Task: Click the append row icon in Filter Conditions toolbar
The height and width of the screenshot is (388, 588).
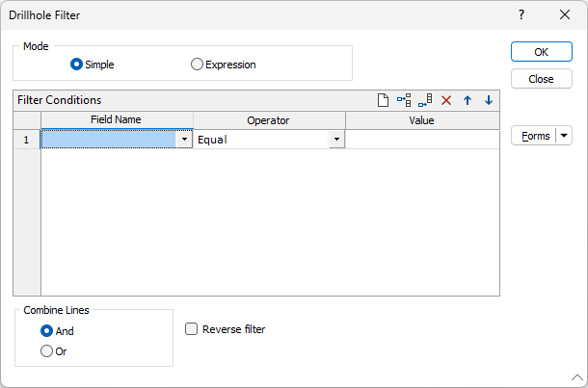Action: (425, 100)
